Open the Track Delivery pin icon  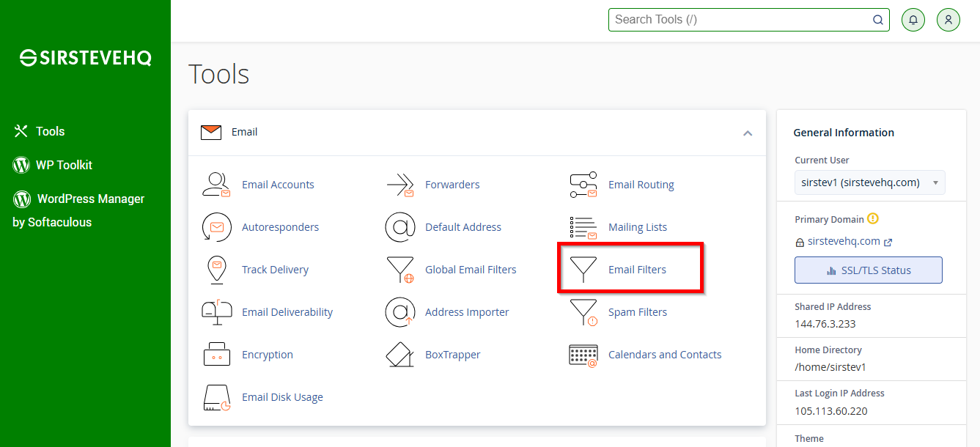tap(216, 270)
